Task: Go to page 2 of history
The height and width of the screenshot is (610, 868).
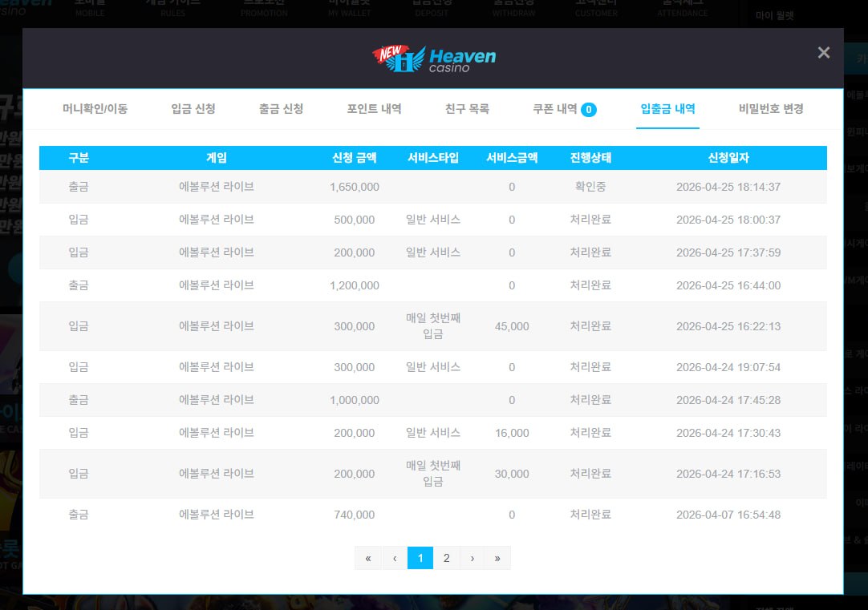Action: tap(446, 558)
